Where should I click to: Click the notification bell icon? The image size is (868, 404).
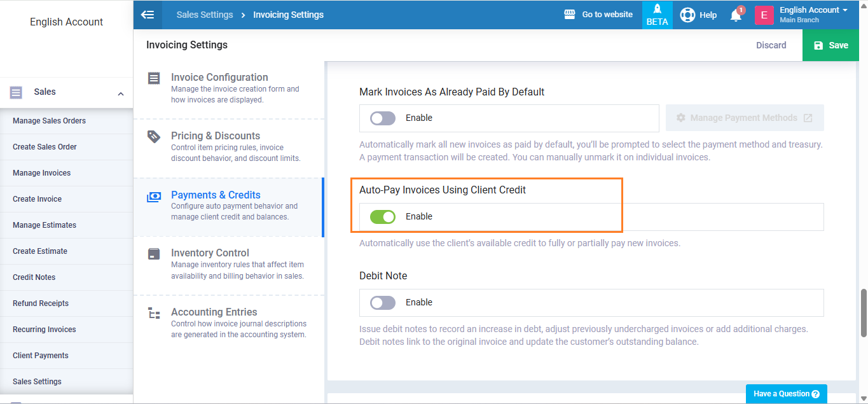point(736,15)
